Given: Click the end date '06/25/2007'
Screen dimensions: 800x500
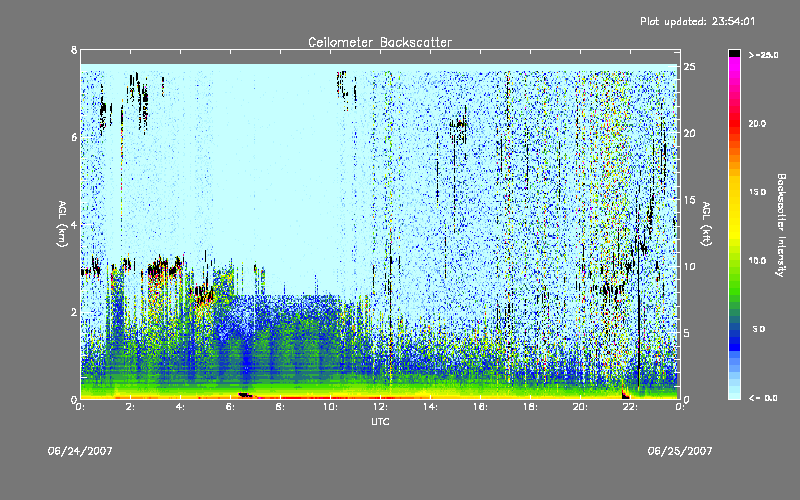Looking at the screenshot, I should point(680,451).
